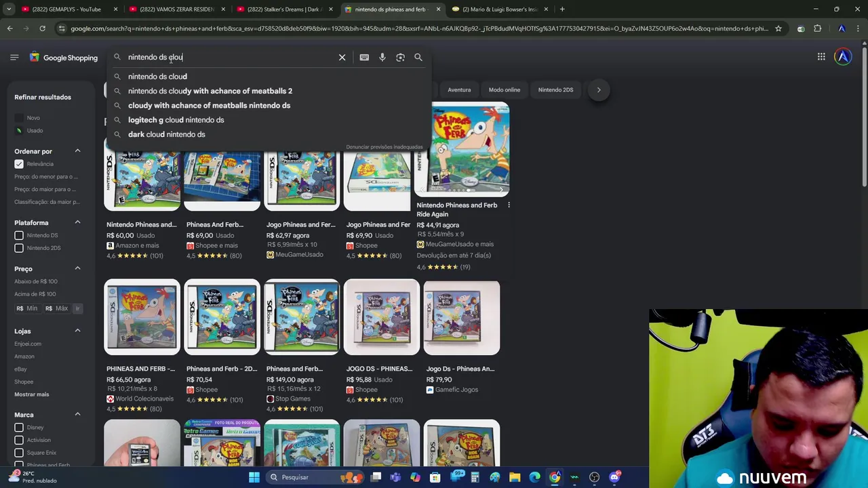Check the Activision brand filter
The image size is (868, 488).
click(x=19, y=440)
